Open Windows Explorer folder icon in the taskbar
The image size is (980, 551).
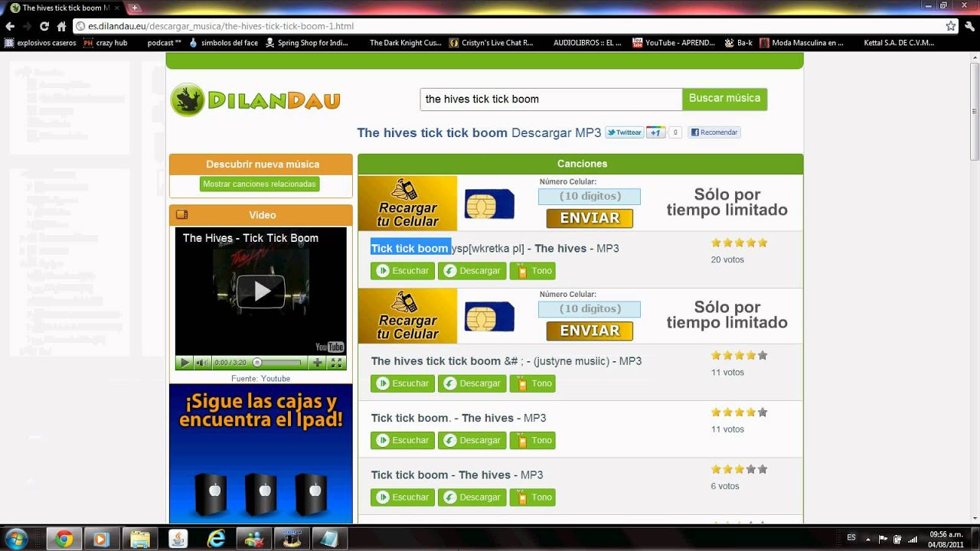tap(140, 539)
